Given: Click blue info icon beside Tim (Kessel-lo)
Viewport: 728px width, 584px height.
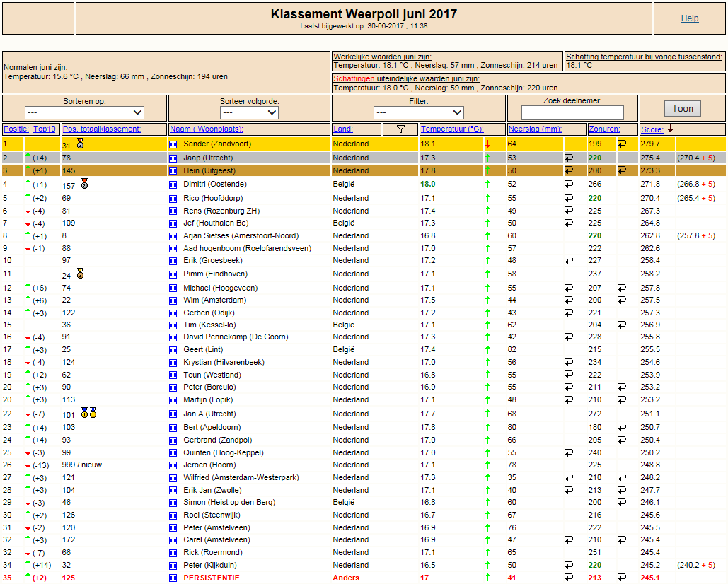Looking at the screenshot, I should pos(173,325).
